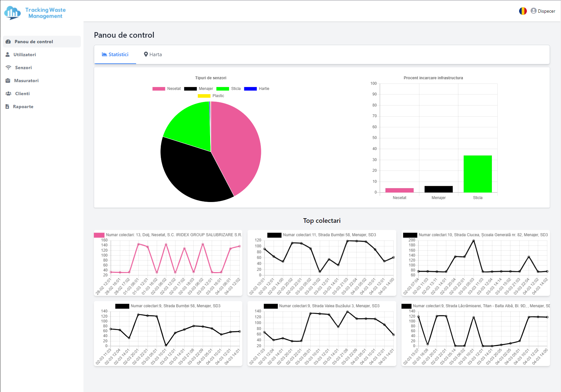Click the Romanian flag language icon
This screenshot has width=561, height=392.
(523, 11)
